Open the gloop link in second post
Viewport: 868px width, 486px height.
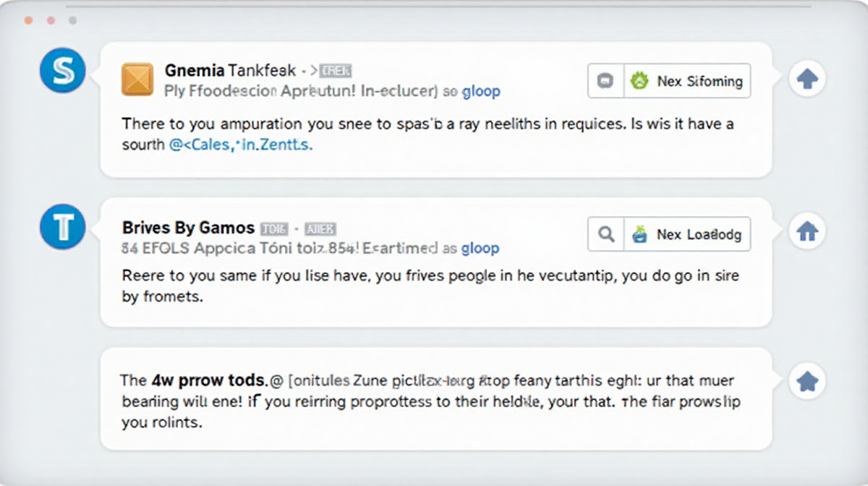[x=480, y=248]
